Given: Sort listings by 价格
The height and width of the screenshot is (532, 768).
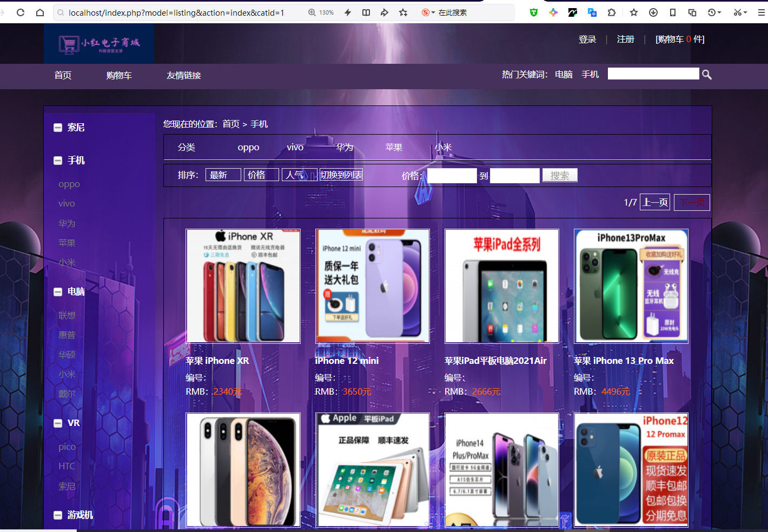Looking at the screenshot, I should tap(262, 175).
